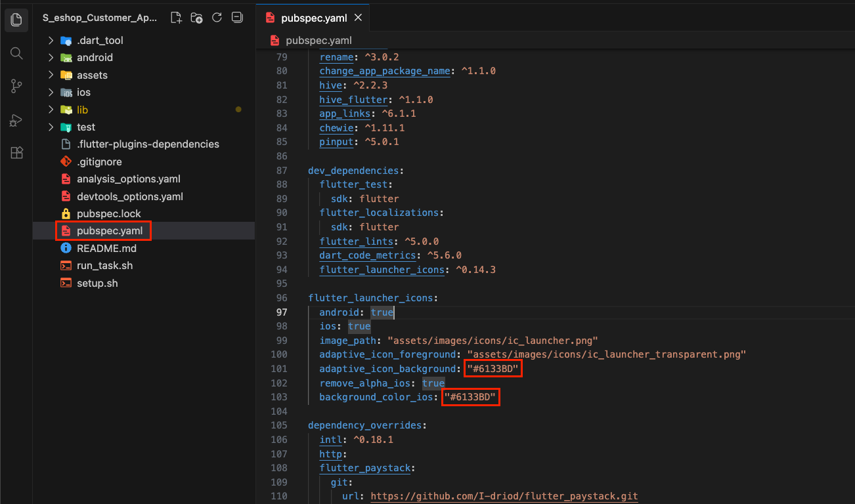Open the Search view icon
Image resolution: width=855 pixels, height=504 pixels.
coord(17,53)
